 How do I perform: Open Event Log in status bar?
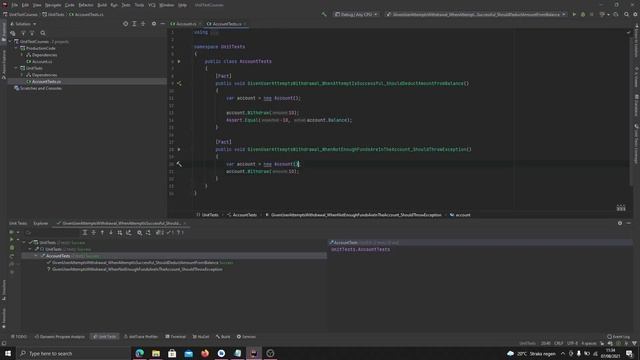(618, 337)
